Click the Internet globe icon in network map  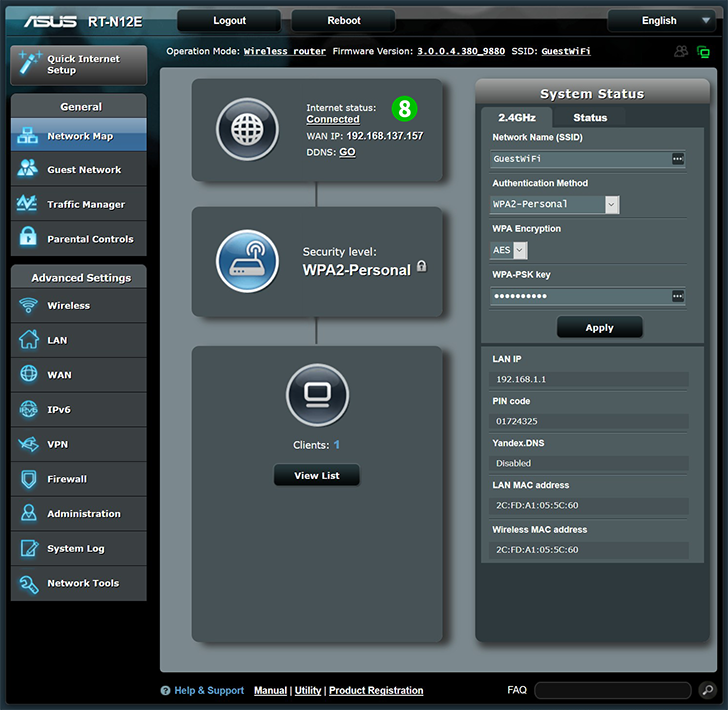coord(247,129)
